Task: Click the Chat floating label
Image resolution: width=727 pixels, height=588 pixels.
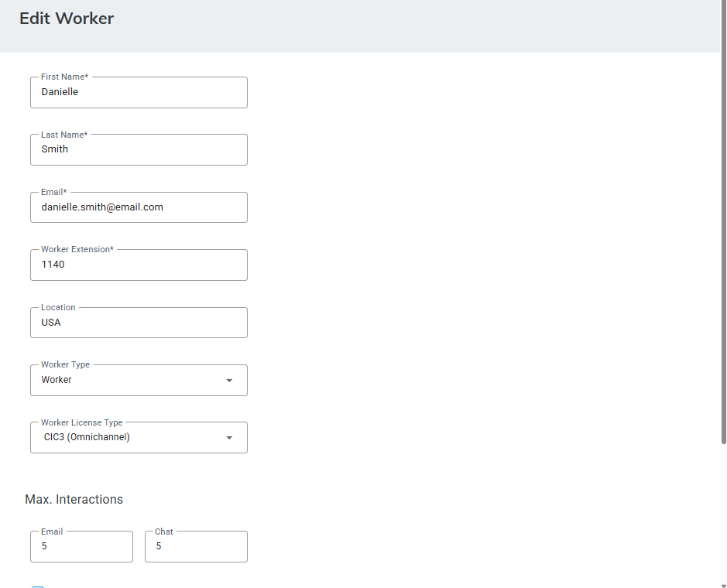Action: 164,532
